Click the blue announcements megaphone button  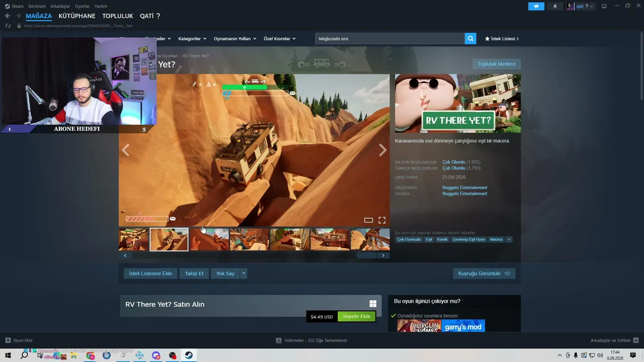click(536, 6)
